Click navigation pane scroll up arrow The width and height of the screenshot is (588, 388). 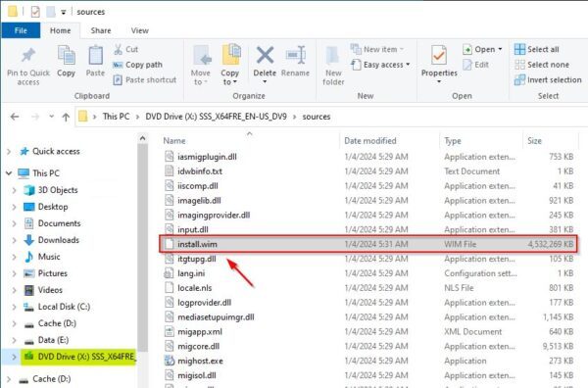(x=142, y=138)
